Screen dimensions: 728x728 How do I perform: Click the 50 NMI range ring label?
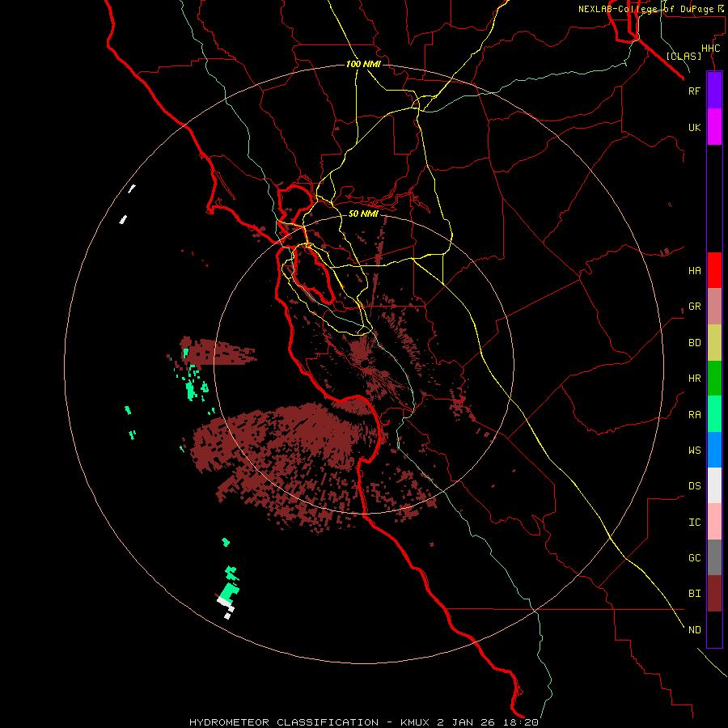click(x=363, y=214)
